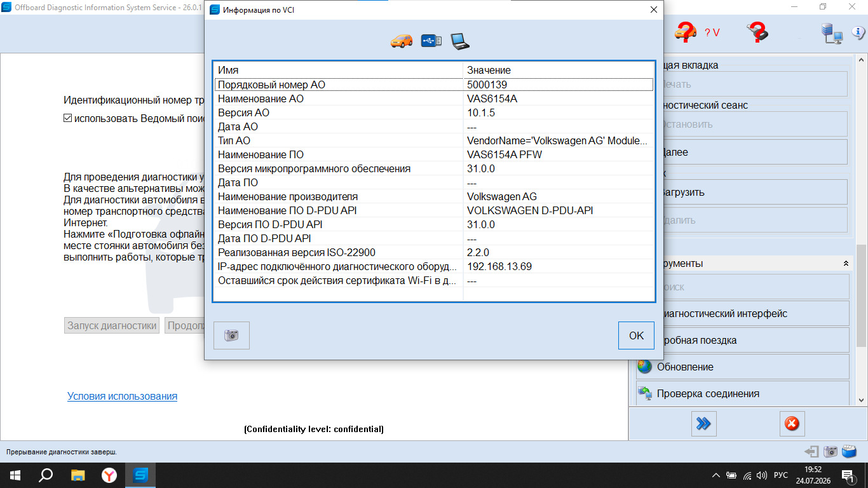The height and width of the screenshot is (488, 868).
Task: Open Проверка соединения tool
Action: 742,393
